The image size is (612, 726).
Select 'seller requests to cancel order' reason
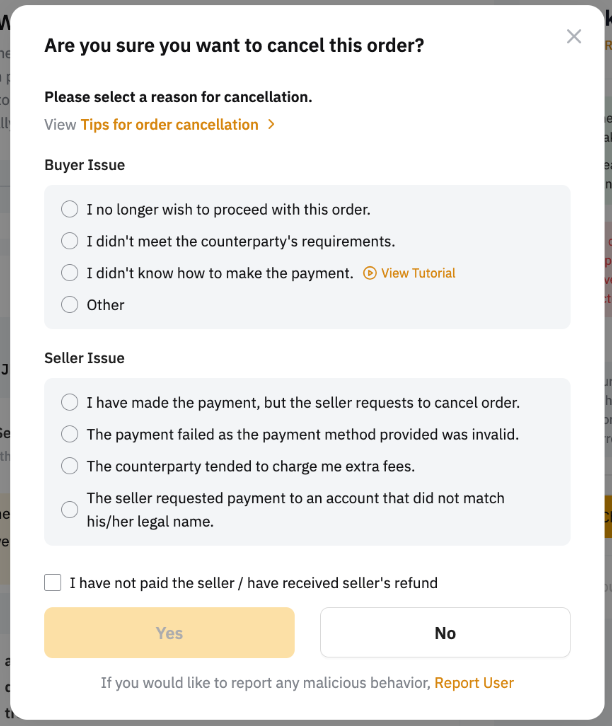[69, 402]
